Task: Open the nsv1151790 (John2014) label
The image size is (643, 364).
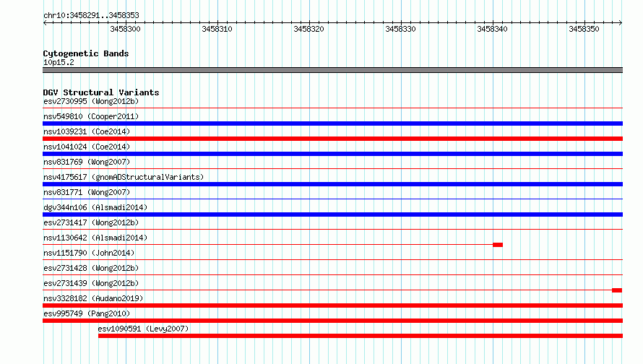Action: tap(89, 253)
